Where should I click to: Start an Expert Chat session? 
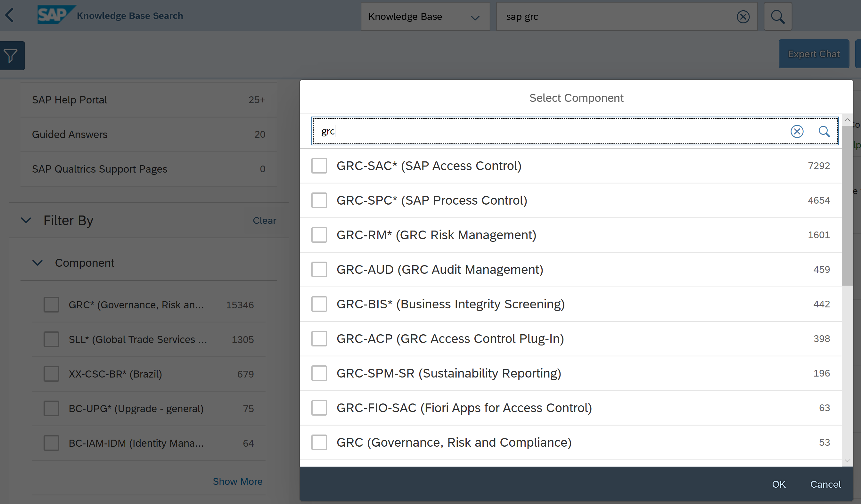click(814, 53)
